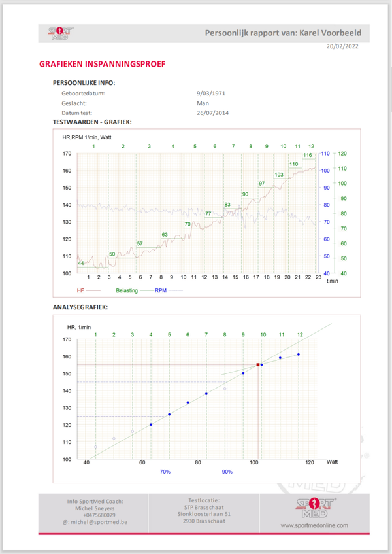Select the birth date value 9/03/1971
Viewport: 392px width, 554px height.
[213, 94]
